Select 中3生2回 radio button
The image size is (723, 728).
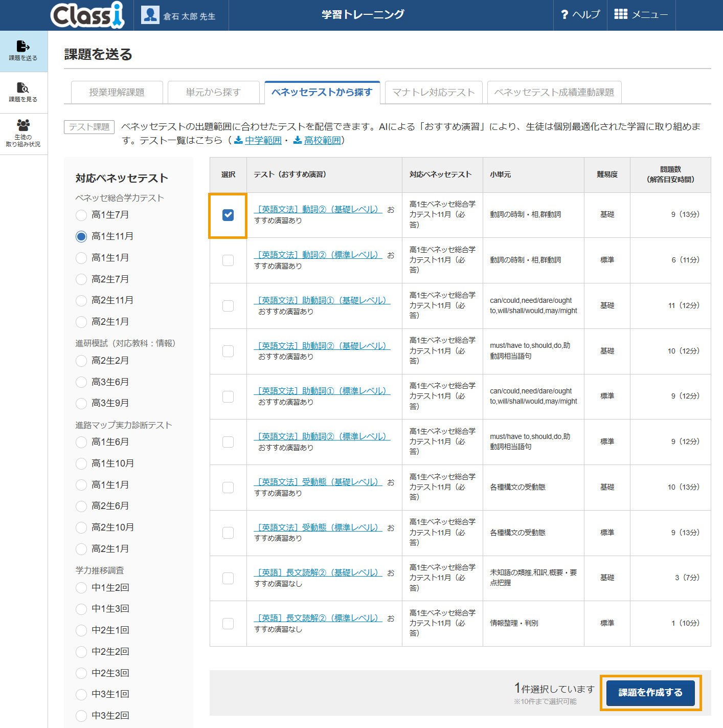pyautogui.click(x=81, y=716)
